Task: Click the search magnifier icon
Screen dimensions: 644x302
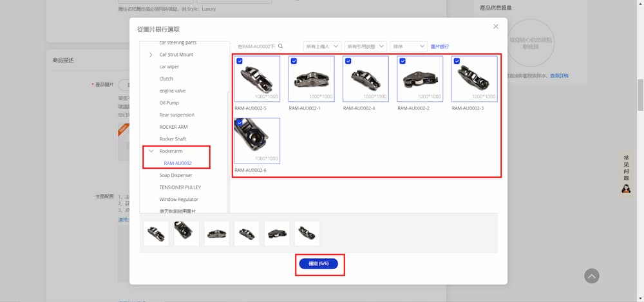Action: click(281, 46)
